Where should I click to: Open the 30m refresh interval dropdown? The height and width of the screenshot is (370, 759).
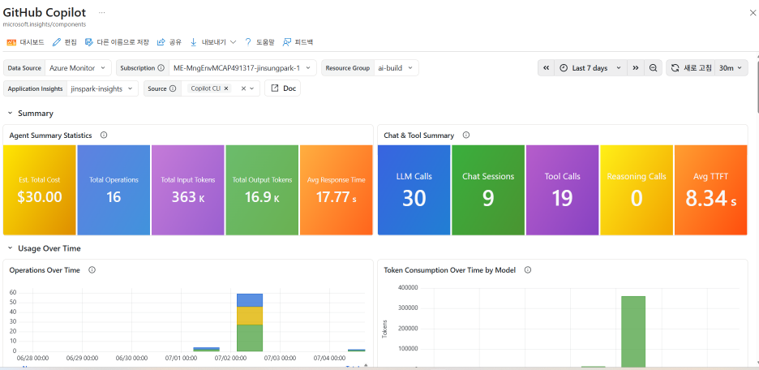(x=731, y=68)
